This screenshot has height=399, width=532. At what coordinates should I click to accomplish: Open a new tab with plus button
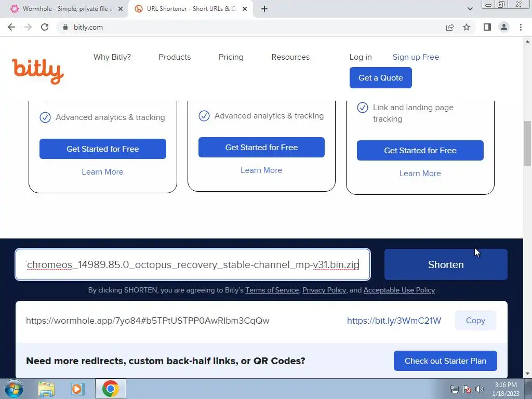[264, 9]
